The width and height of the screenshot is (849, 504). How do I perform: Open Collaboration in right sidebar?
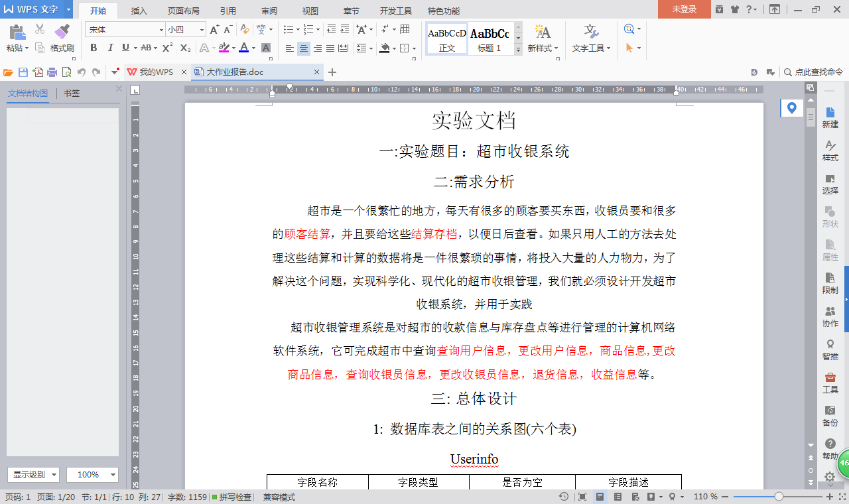point(830,316)
